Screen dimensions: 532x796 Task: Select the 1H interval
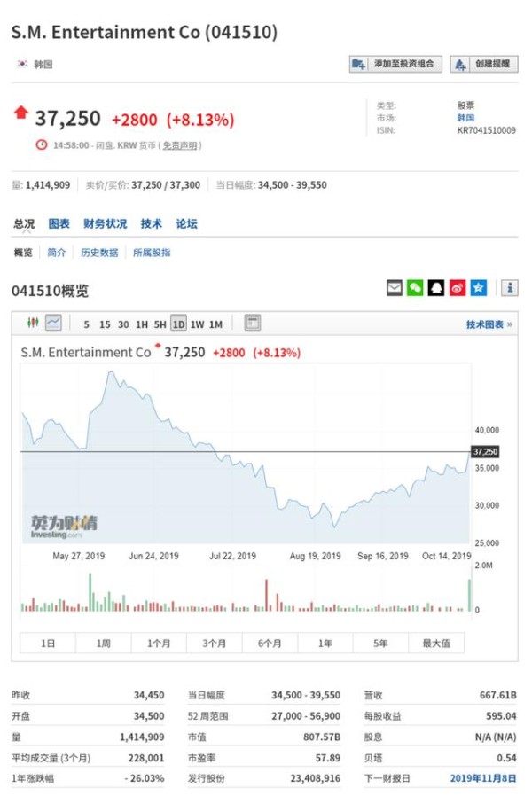pyautogui.click(x=142, y=324)
